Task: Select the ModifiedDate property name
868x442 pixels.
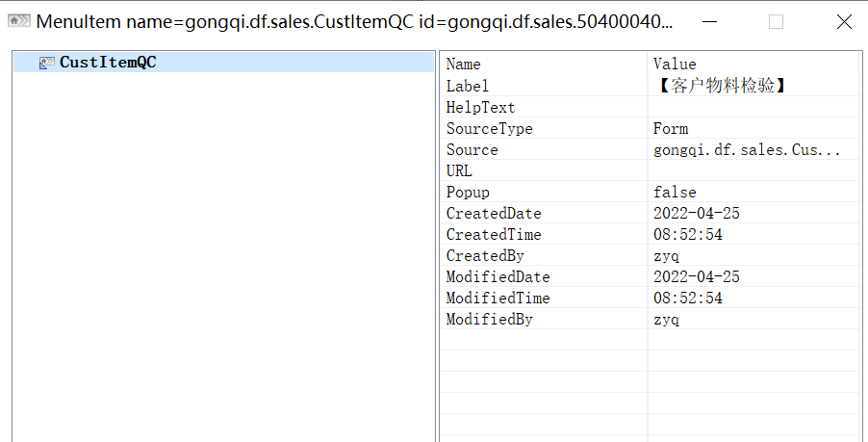Action: [498, 277]
